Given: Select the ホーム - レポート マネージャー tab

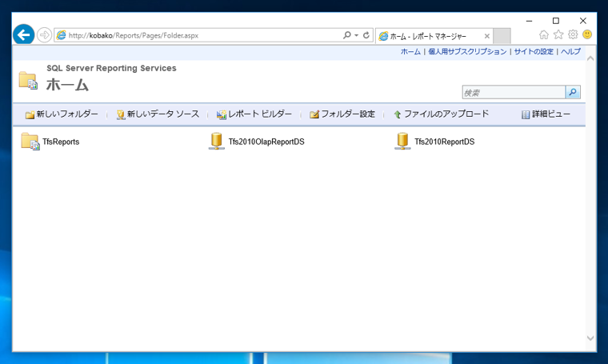Looking at the screenshot, I should pyautogui.click(x=428, y=37).
